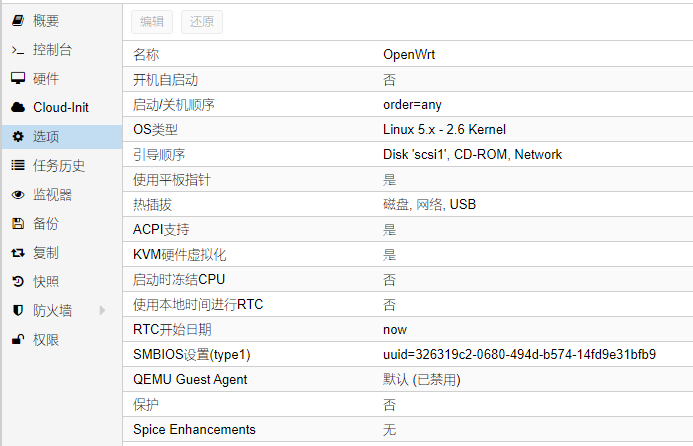This screenshot has height=446, width=693.
Task: Click the history icon beside 快照
Action: pyautogui.click(x=18, y=282)
